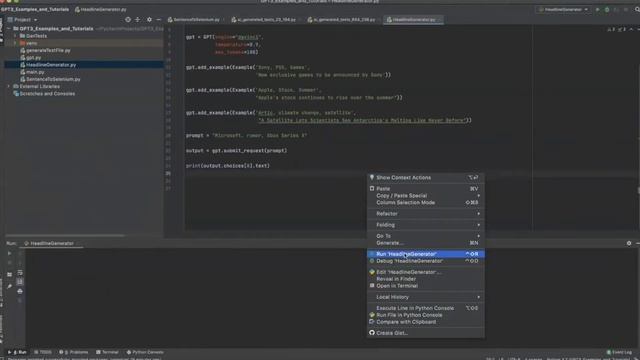Select main.py in the project tree

point(32,72)
